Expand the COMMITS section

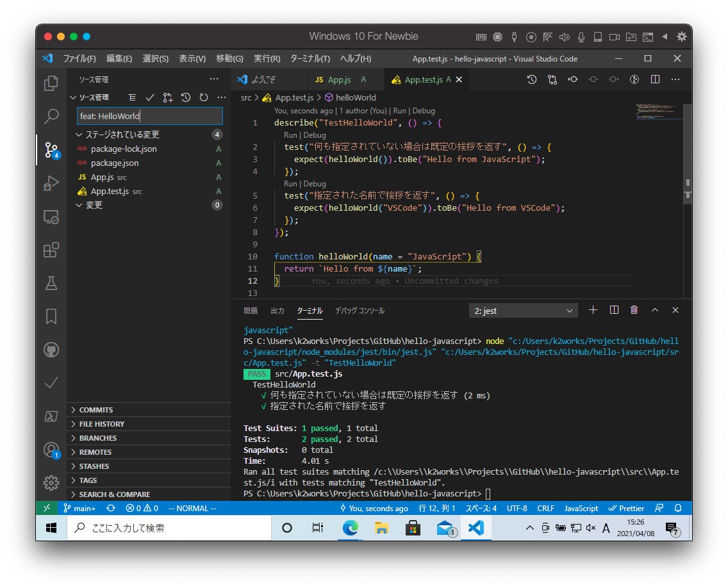point(96,410)
